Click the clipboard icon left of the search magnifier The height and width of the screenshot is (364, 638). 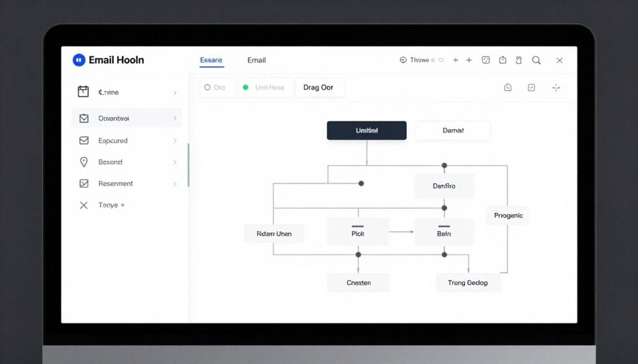[519, 60]
